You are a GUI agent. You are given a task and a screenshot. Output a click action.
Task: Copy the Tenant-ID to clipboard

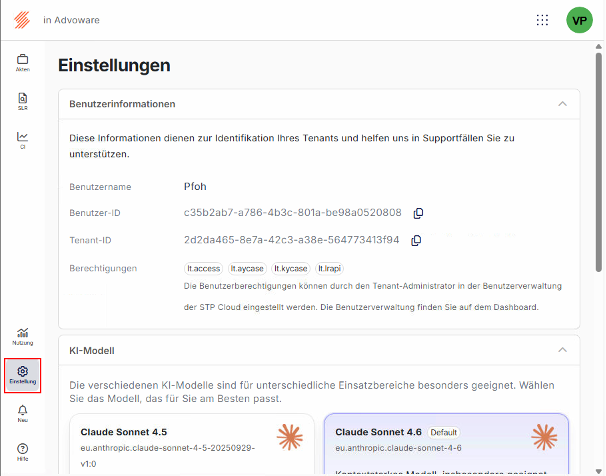click(416, 240)
